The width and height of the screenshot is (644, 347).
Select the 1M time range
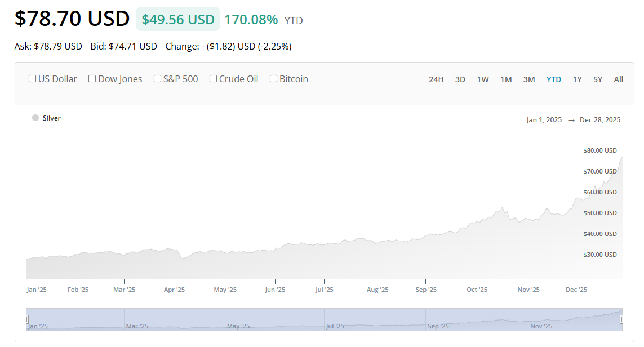pyautogui.click(x=506, y=79)
